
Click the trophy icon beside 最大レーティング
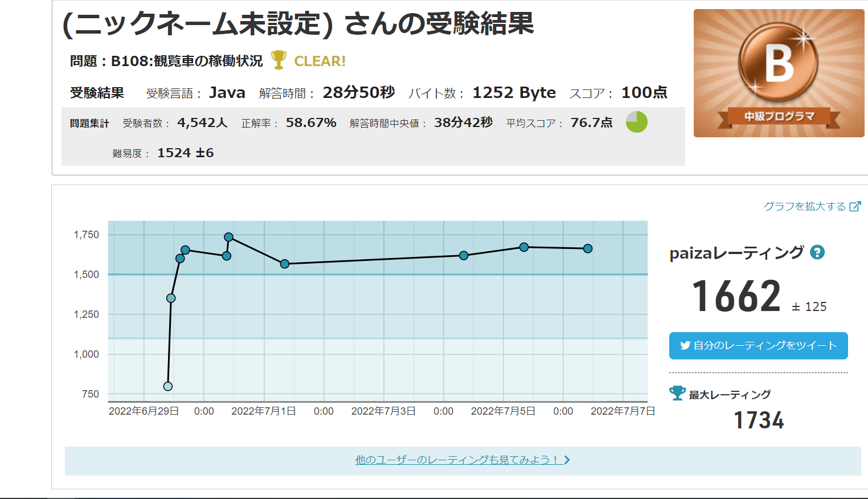click(677, 394)
